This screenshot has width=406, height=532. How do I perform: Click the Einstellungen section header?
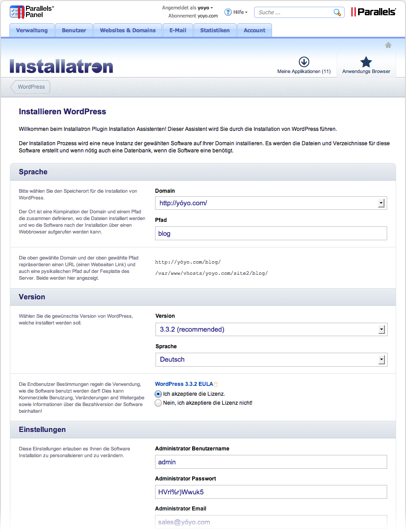tap(203, 429)
